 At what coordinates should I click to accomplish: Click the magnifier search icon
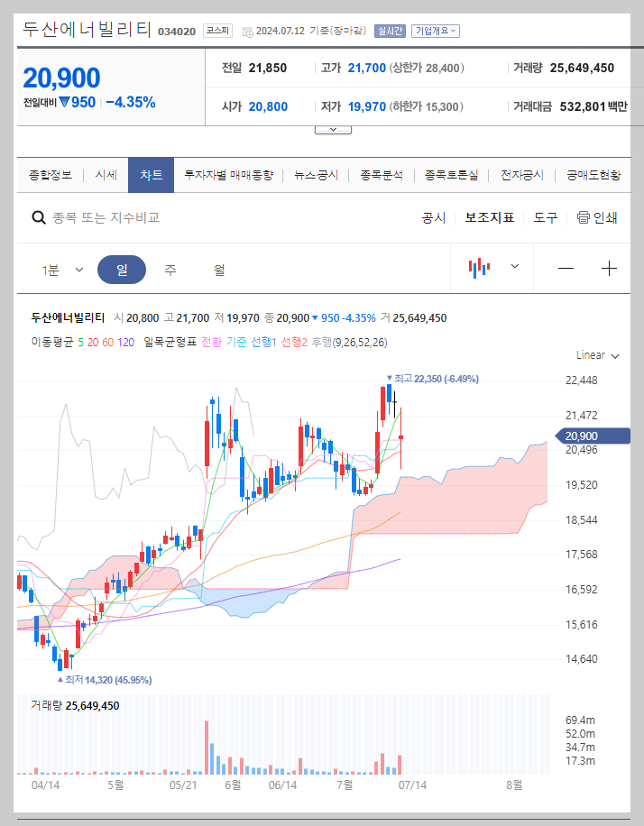(38, 217)
